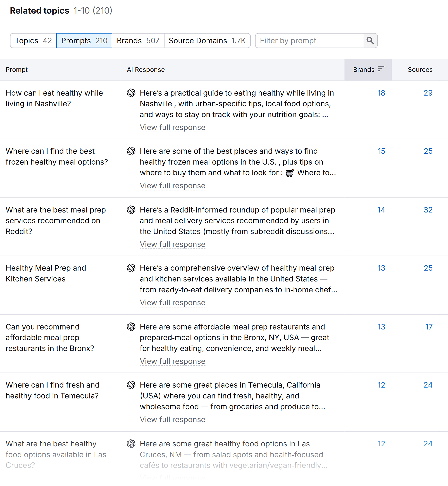Select the ChatGPT icon for the Reddit meal prep response
The height and width of the screenshot is (486, 448).
[131, 210]
